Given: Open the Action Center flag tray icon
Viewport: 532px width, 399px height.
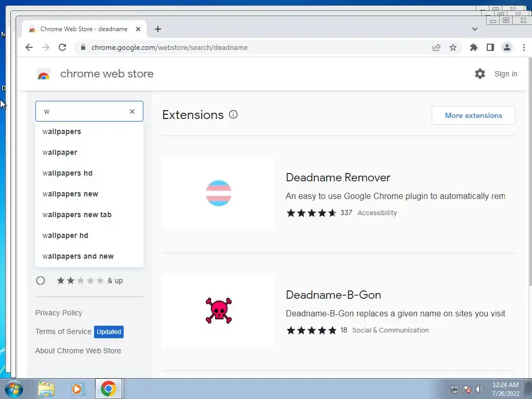Looking at the screenshot, I should [467, 389].
